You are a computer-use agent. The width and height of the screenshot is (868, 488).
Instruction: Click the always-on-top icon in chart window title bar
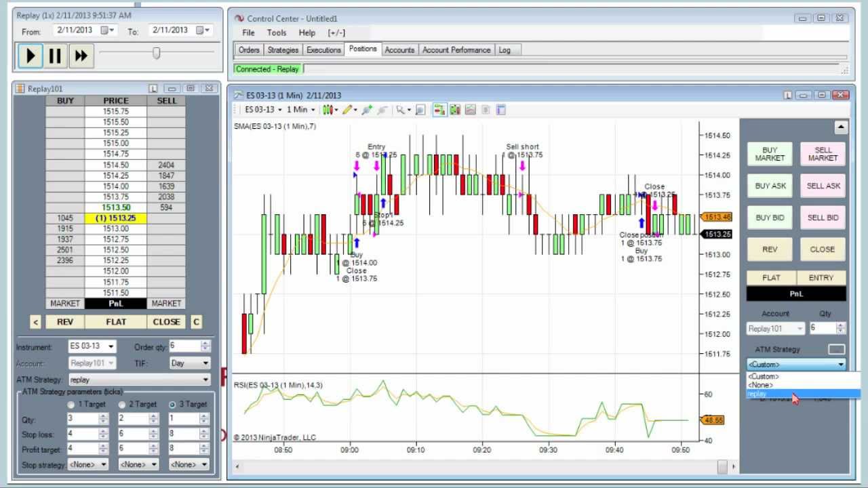[788, 95]
